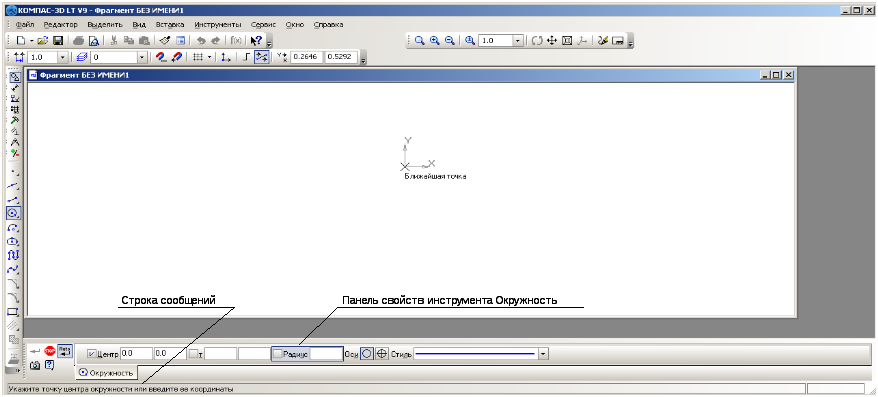Click the Zoom window magnifier icon
Image resolution: width=878 pixels, height=397 pixels.
coord(419,41)
